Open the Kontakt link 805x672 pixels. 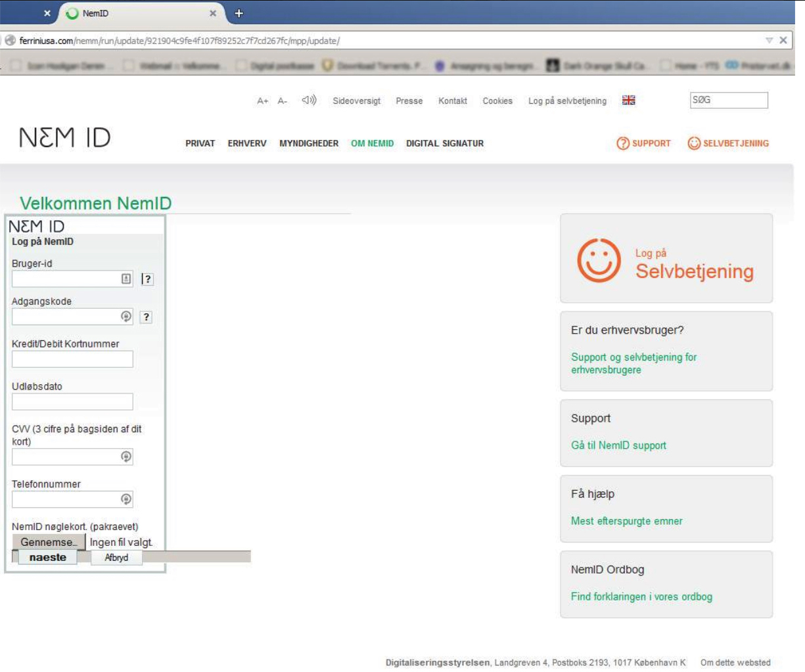pyautogui.click(x=453, y=101)
